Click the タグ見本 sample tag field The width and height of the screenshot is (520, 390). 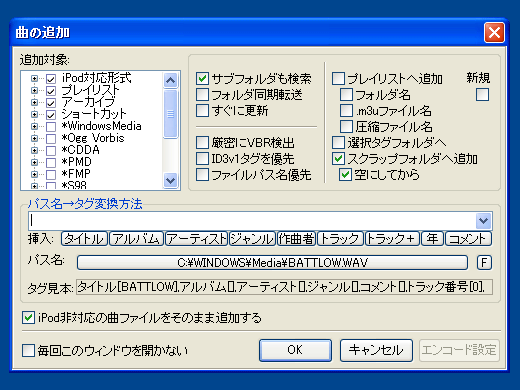click(x=284, y=287)
